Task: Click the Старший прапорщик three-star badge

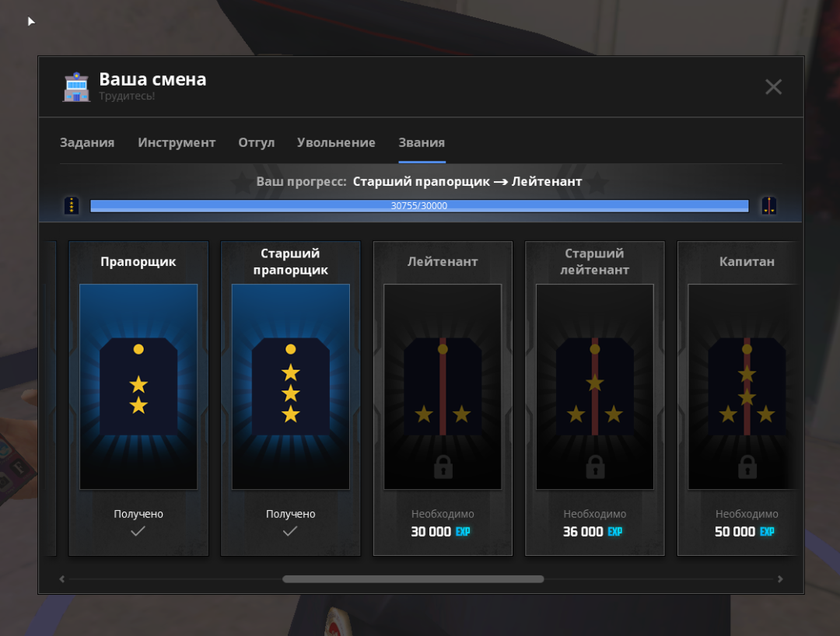Action: (290, 386)
